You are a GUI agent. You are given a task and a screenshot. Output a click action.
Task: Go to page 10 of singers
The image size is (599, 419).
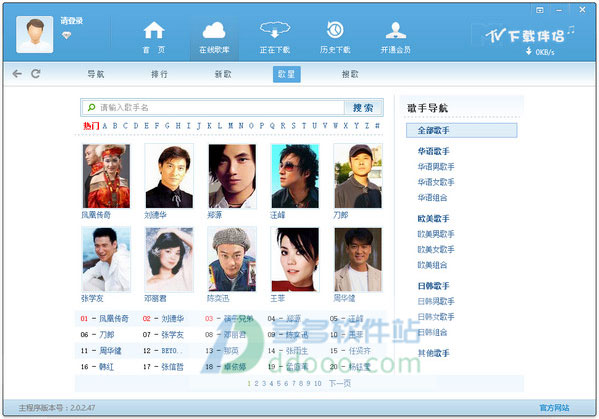[x=318, y=383]
